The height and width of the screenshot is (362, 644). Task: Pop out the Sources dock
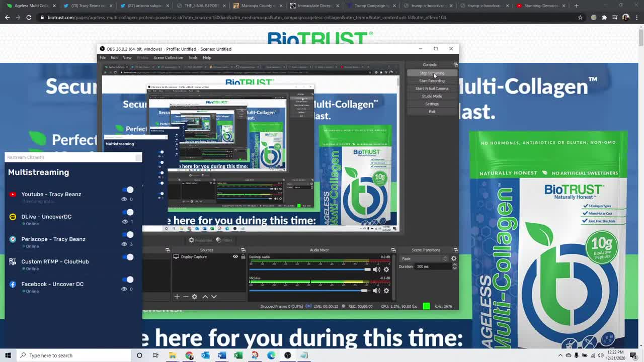(x=243, y=250)
